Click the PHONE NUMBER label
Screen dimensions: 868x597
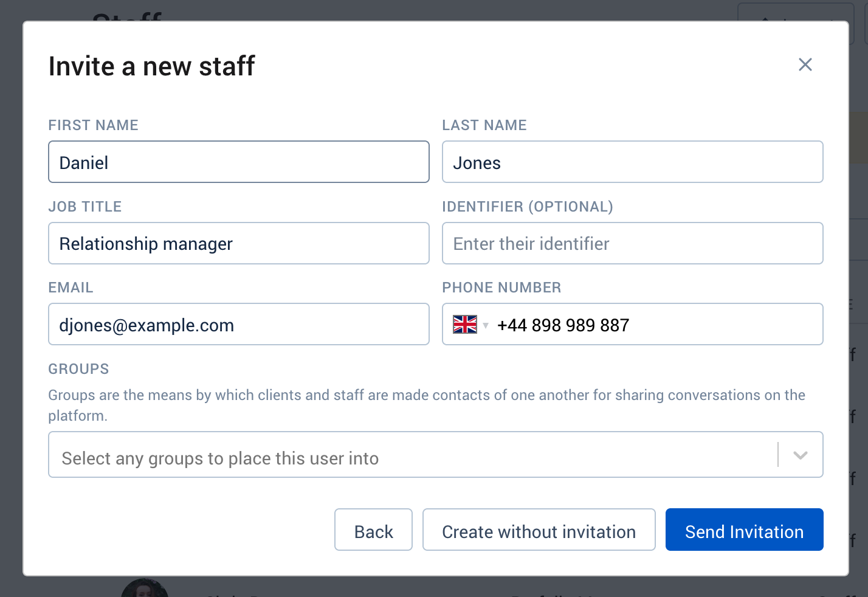(x=501, y=288)
